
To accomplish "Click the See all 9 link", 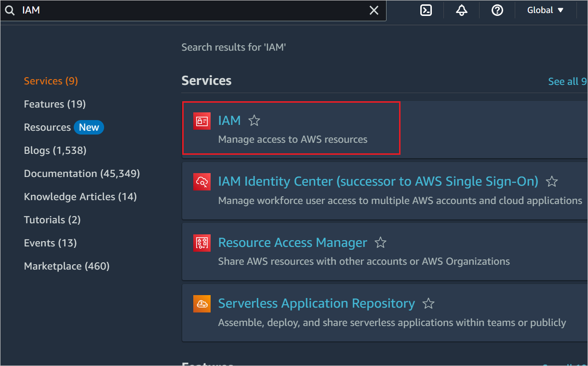I will [x=567, y=81].
